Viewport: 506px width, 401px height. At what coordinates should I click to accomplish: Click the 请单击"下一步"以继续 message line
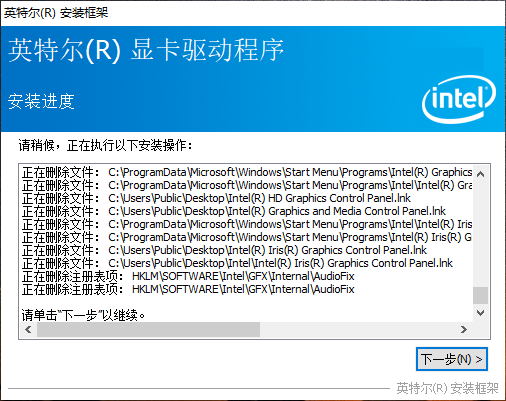[83, 315]
